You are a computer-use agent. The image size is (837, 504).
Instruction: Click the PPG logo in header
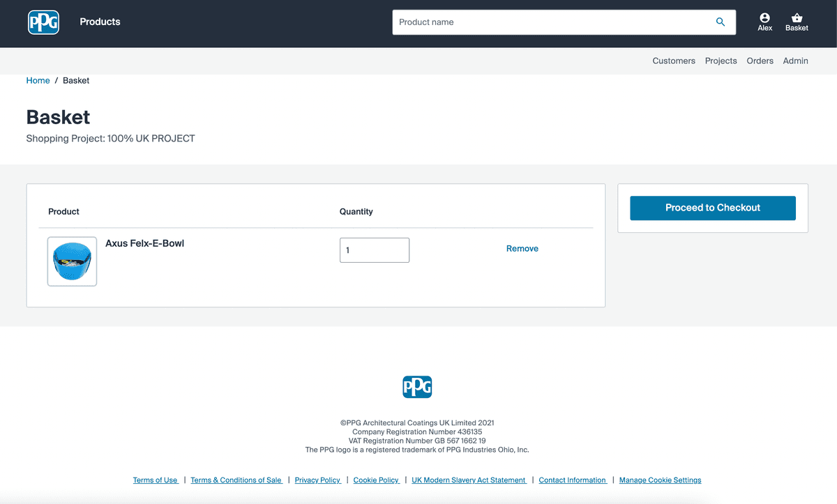43,22
